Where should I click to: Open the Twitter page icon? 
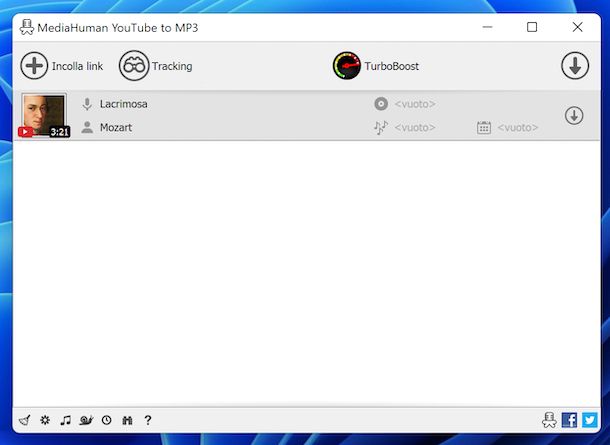[x=590, y=420]
